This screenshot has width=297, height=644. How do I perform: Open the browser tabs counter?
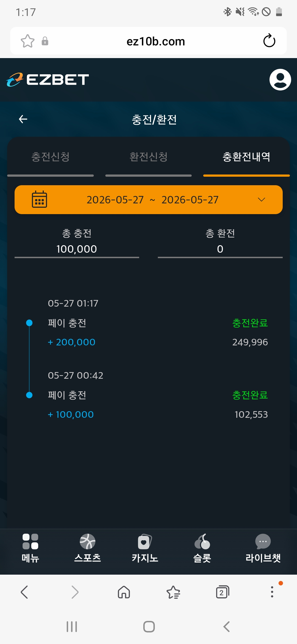[x=222, y=592]
